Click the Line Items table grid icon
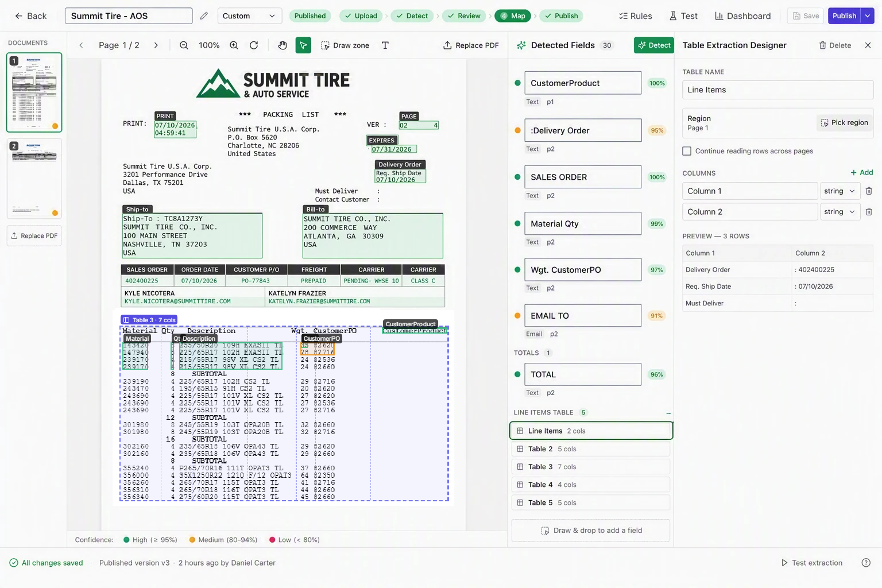The image size is (882, 588). point(520,431)
